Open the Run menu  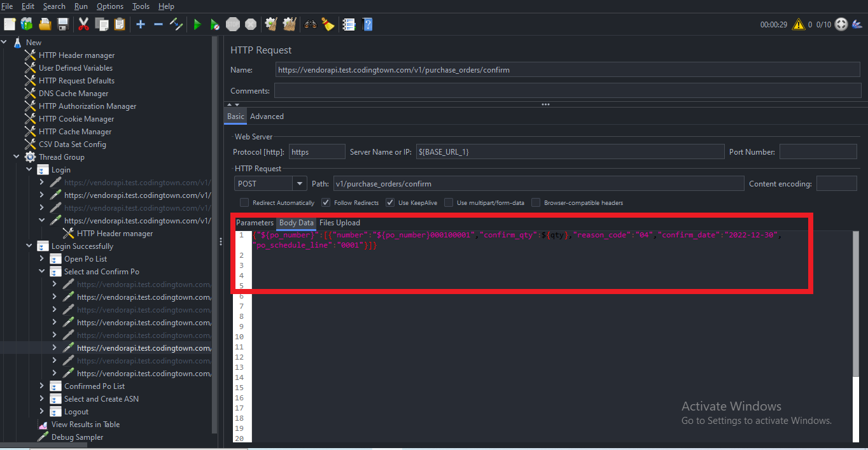click(x=81, y=6)
